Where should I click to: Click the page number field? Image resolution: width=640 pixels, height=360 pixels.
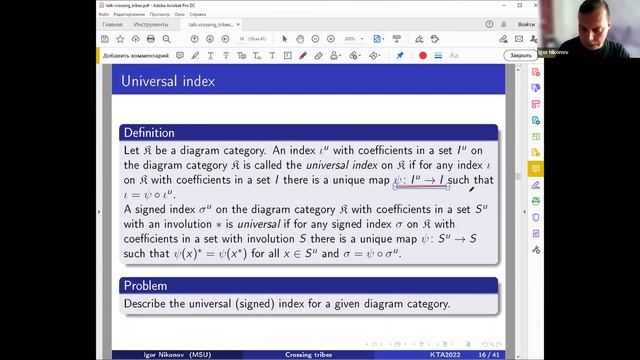(x=242, y=39)
